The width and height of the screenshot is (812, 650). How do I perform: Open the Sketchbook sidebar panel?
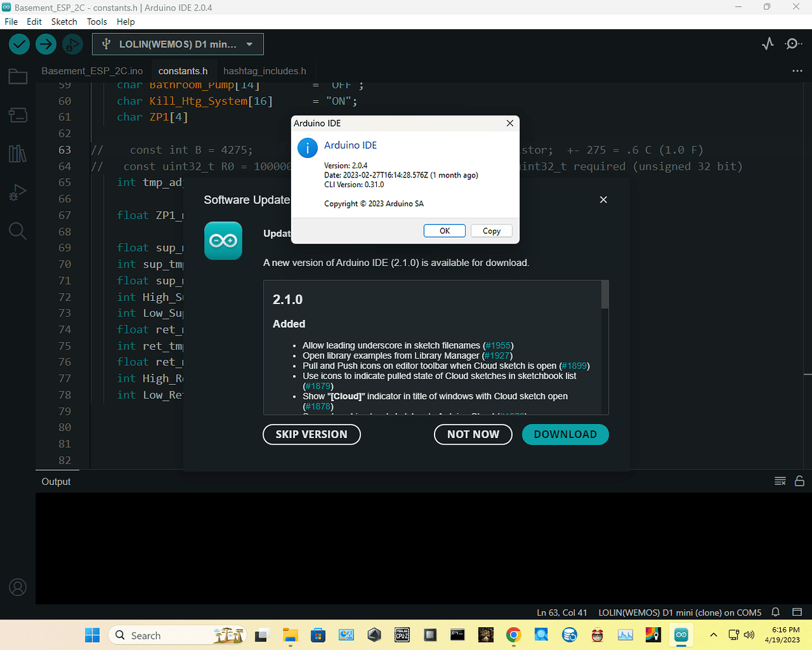pos(18,76)
